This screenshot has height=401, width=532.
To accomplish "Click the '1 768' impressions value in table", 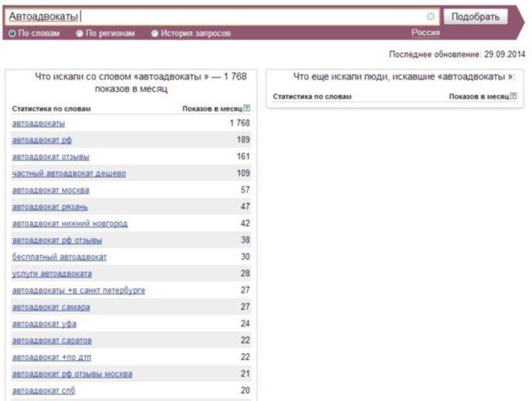I will [240, 123].
